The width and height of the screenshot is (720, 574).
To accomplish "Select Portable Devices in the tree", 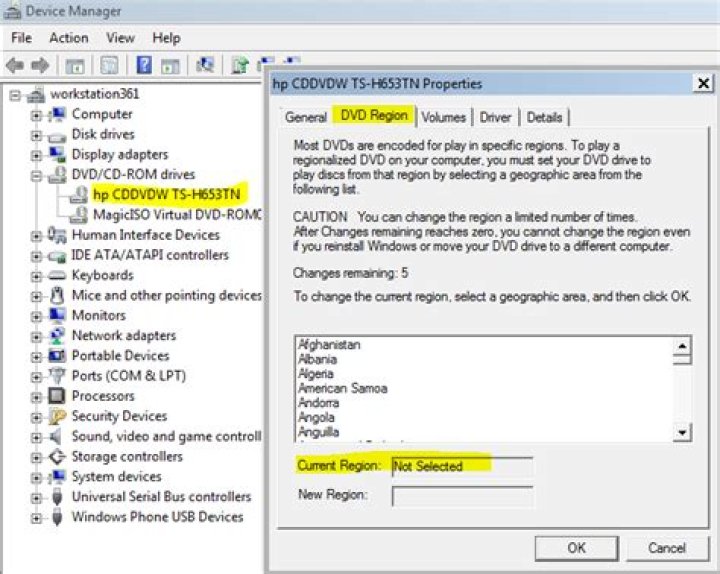I will [120, 356].
